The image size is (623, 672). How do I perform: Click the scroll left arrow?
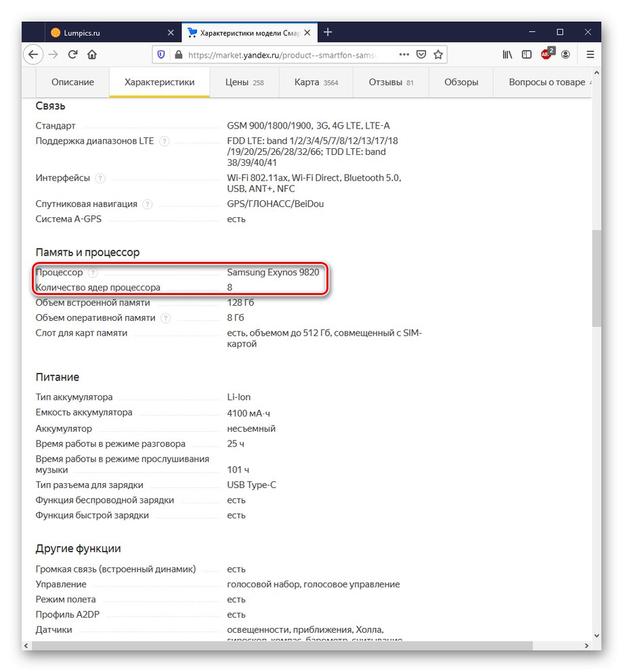click(x=26, y=646)
